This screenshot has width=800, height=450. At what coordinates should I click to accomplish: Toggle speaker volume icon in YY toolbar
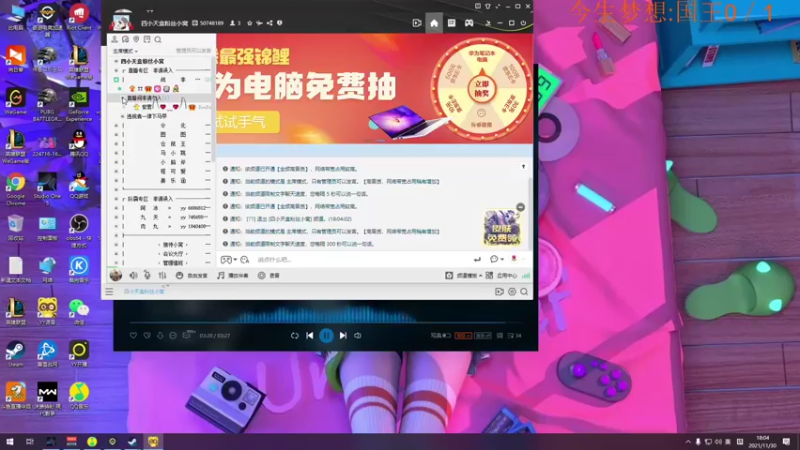point(133,276)
